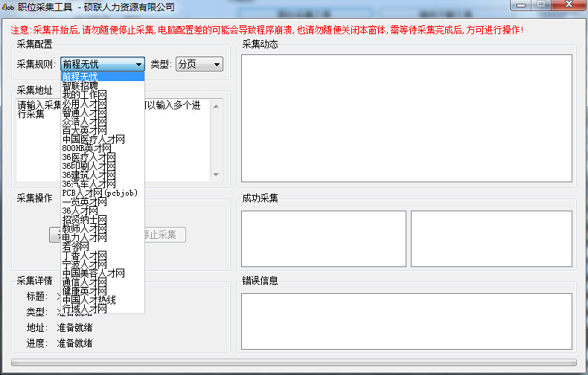Screen dimensions: 588x375
Task: Pick 36印刷人才网 option
Action: click(103, 166)
